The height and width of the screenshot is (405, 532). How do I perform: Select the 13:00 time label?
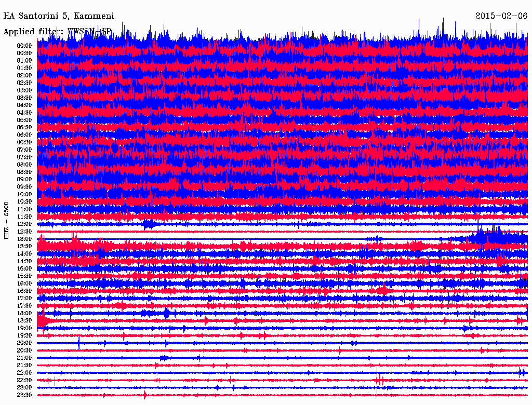(x=24, y=239)
